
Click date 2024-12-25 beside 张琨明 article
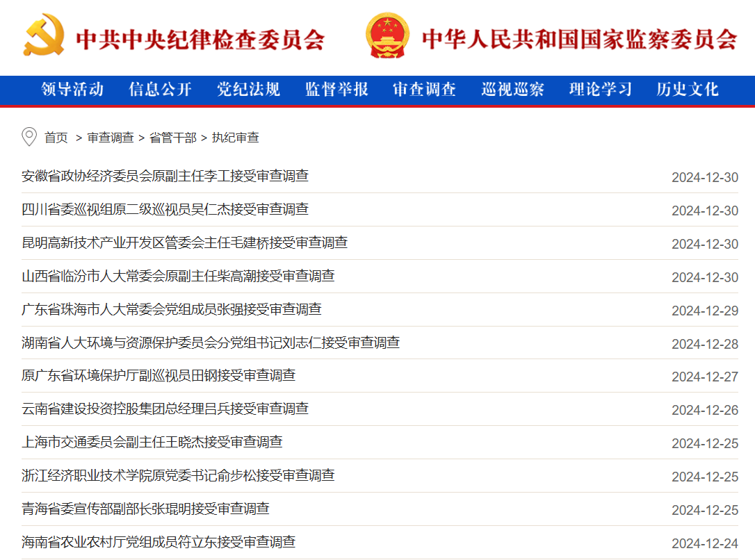point(705,510)
